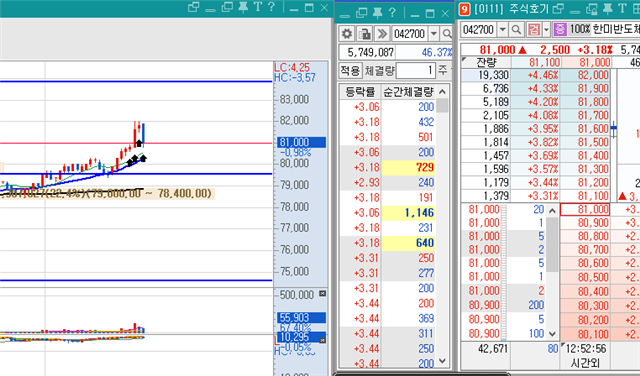
Task: Click the lock icon beside settings gear
Action: tap(364, 33)
